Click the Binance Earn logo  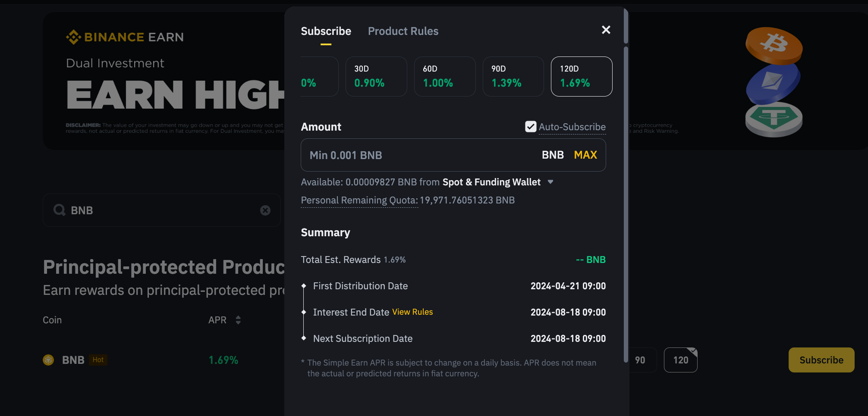(x=125, y=37)
